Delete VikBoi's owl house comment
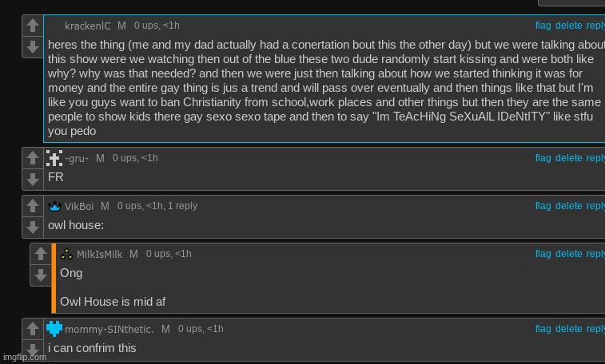 click(x=569, y=206)
